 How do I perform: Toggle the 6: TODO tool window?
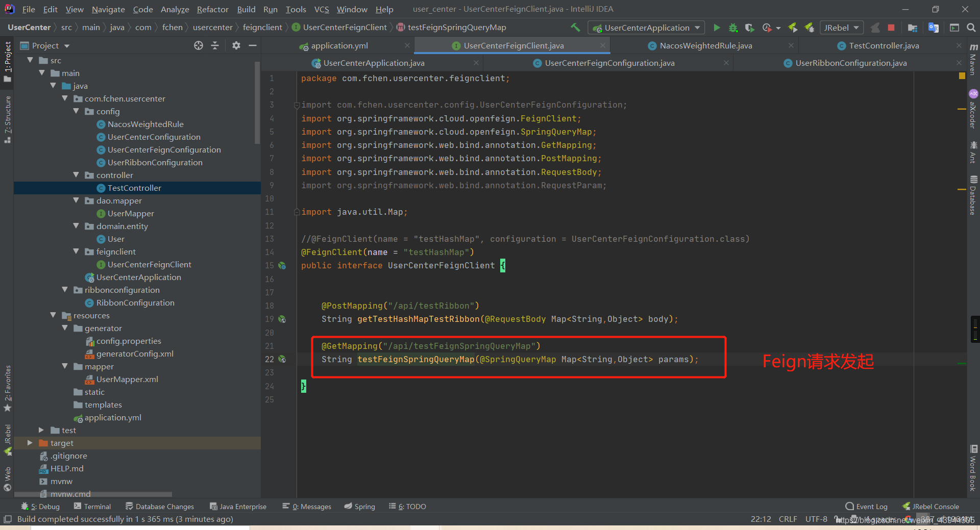(x=407, y=507)
